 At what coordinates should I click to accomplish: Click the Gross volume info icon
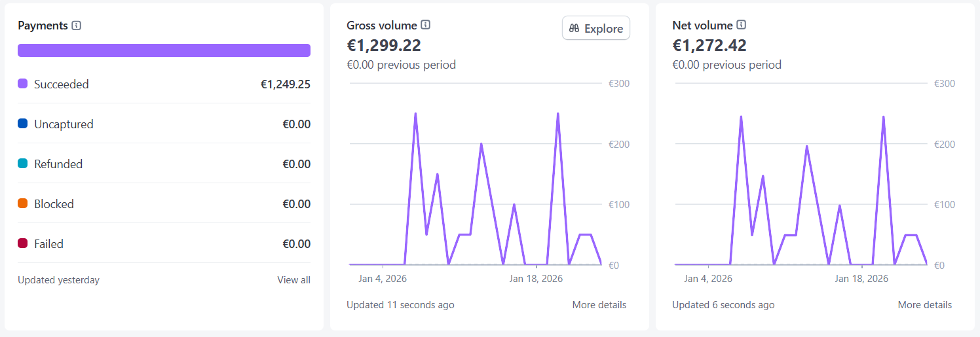tap(426, 26)
